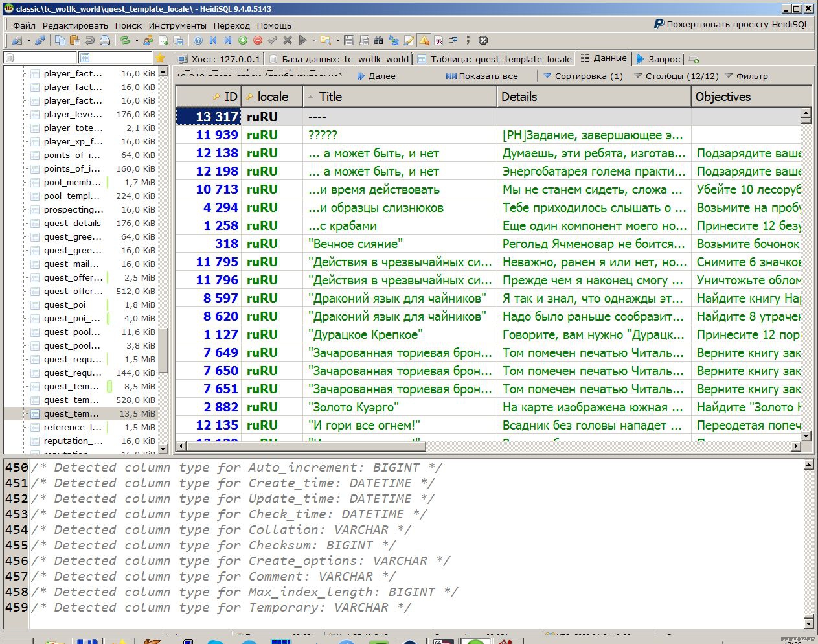The width and height of the screenshot is (818, 644).
Task: Click the green insert row icon
Action: (243, 40)
